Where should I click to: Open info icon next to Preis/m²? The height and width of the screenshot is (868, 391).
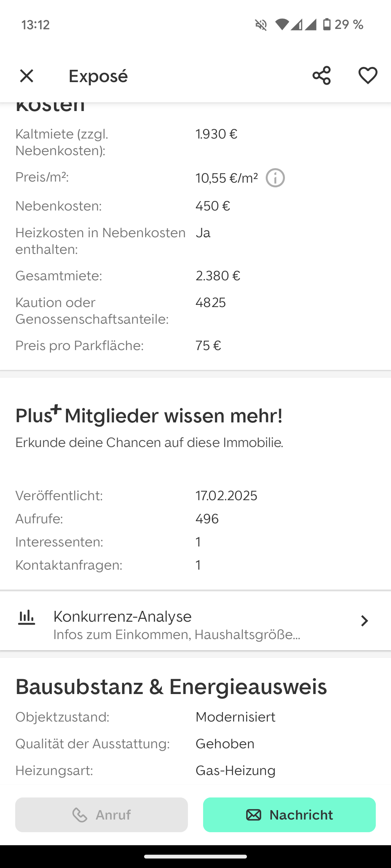coord(275,178)
